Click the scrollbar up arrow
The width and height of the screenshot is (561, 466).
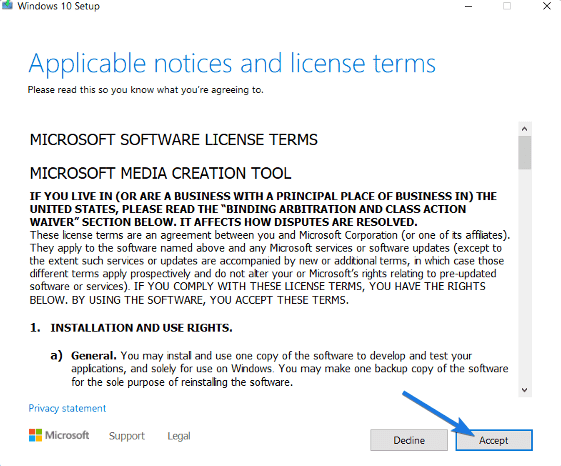coord(525,129)
